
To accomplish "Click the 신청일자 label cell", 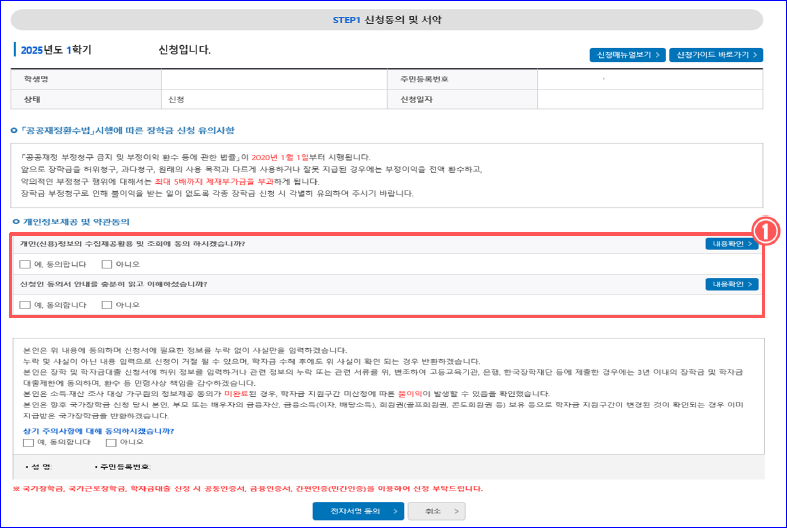I will coord(462,99).
